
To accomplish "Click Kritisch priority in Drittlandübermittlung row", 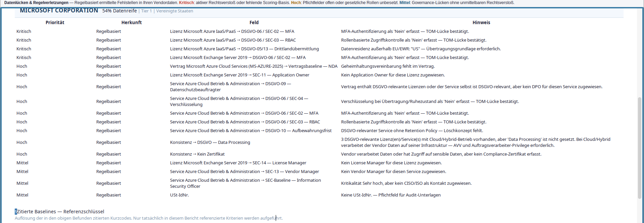I will [24, 49].
